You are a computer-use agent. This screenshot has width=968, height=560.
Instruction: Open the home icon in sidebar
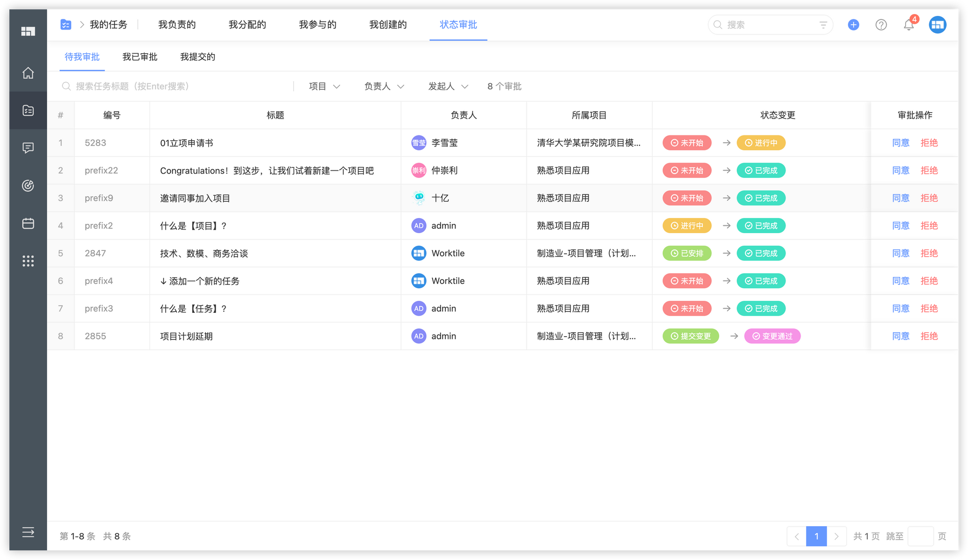pos(28,73)
